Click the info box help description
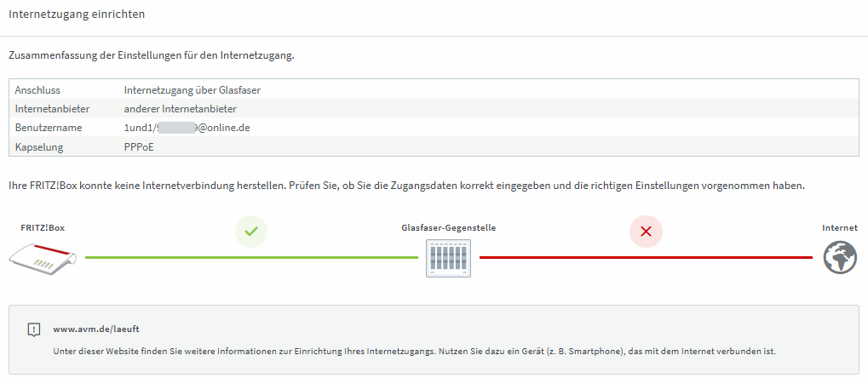 click(415, 352)
